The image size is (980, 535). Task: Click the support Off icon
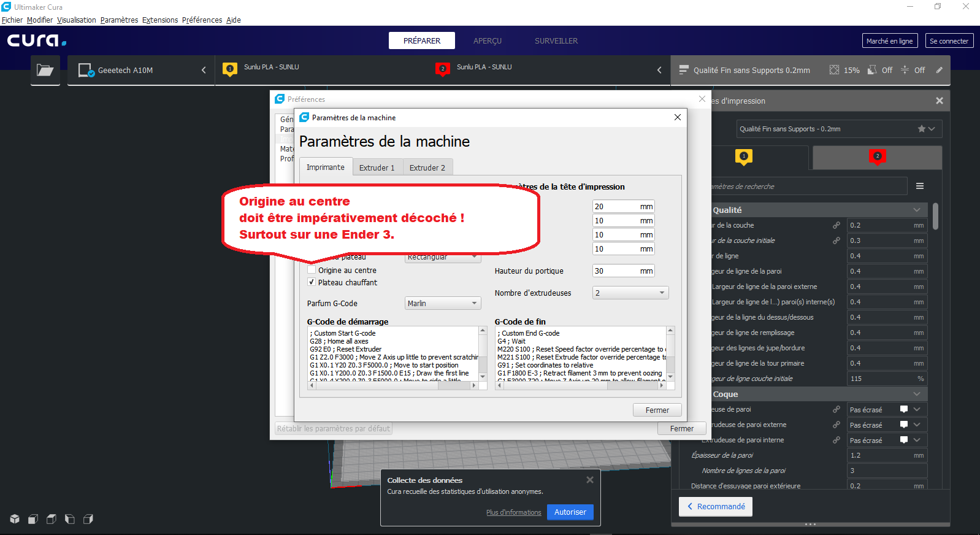(872, 70)
